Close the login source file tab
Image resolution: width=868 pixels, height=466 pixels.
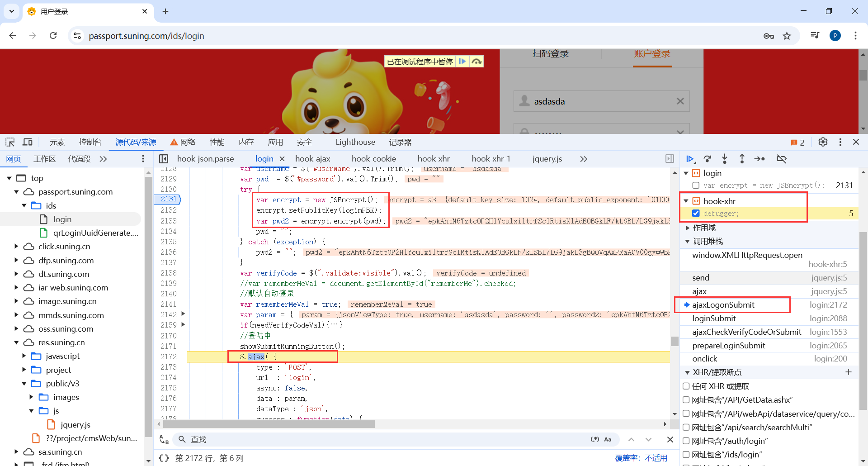[282, 159]
